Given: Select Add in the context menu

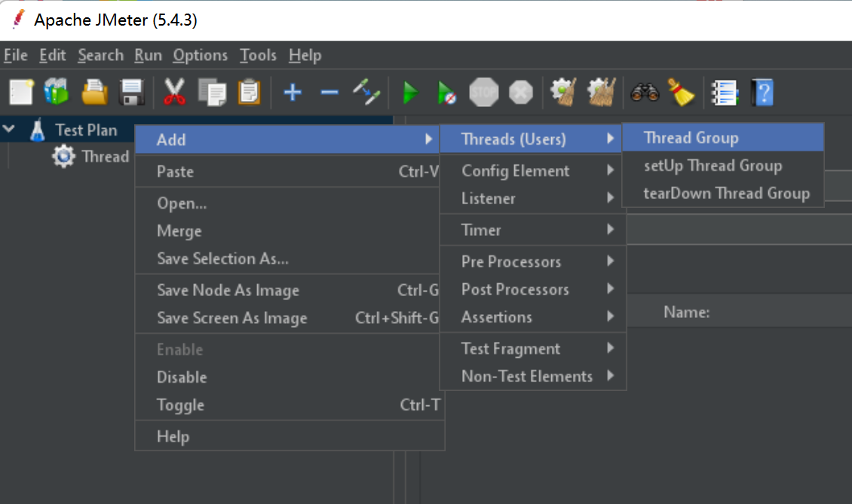Looking at the screenshot, I should coord(287,139).
